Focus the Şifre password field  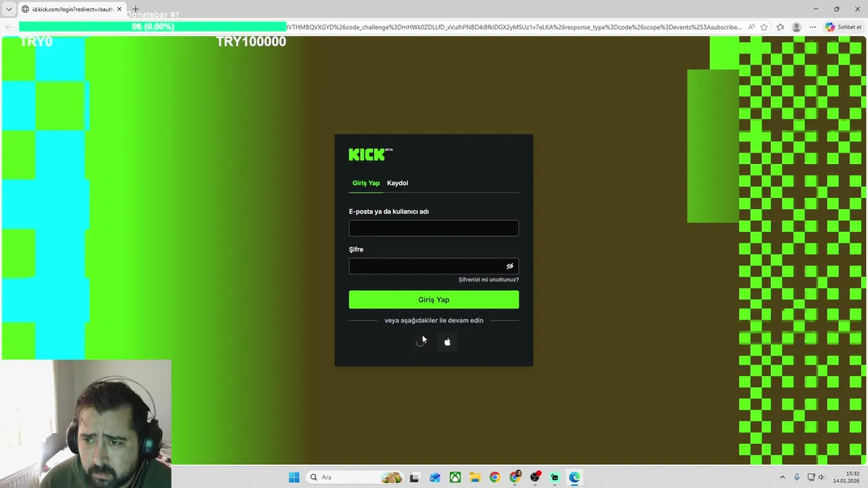click(x=434, y=266)
